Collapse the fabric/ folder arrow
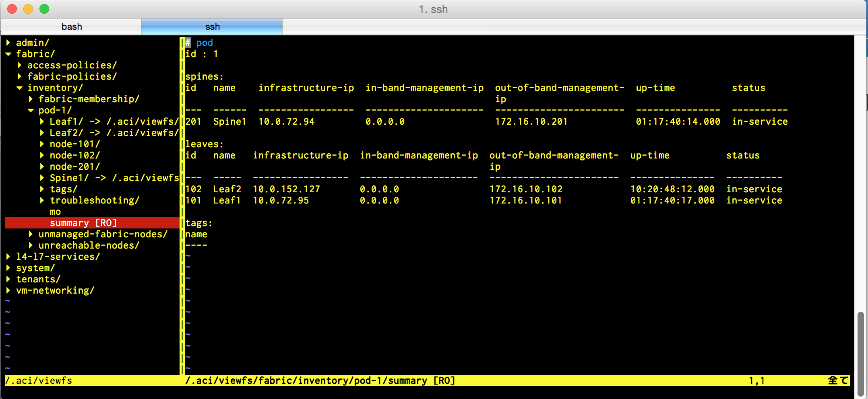Viewport: 868px width, 399px height. (8, 54)
